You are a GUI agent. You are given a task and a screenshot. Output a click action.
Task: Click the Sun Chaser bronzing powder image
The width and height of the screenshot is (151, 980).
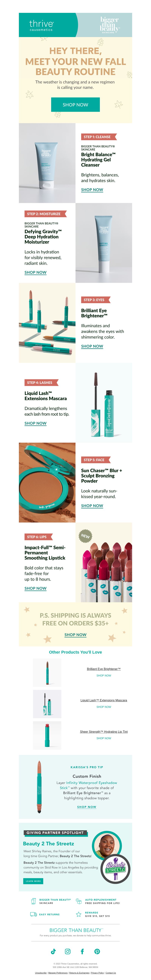(47, 482)
